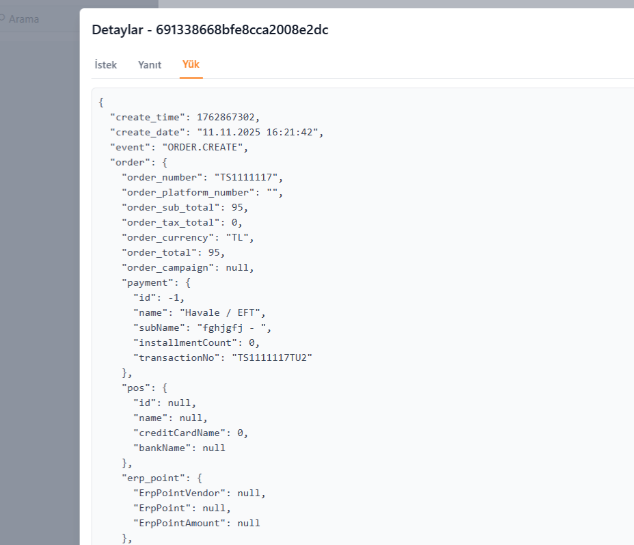634x545 pixels.
Task: Click the "order_platform_number" line
Action: (202, 192)
